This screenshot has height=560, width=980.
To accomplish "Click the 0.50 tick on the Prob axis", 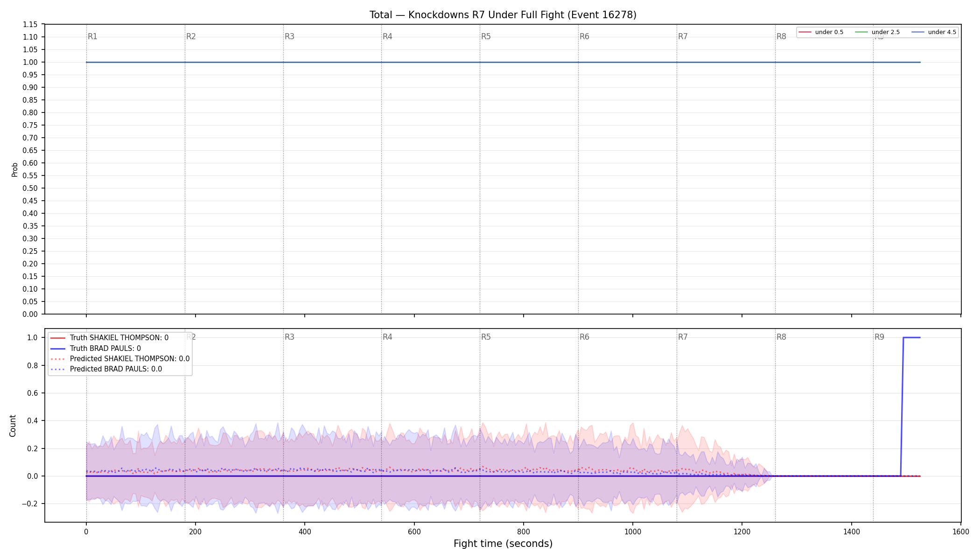I will click(x=30, y=188).
